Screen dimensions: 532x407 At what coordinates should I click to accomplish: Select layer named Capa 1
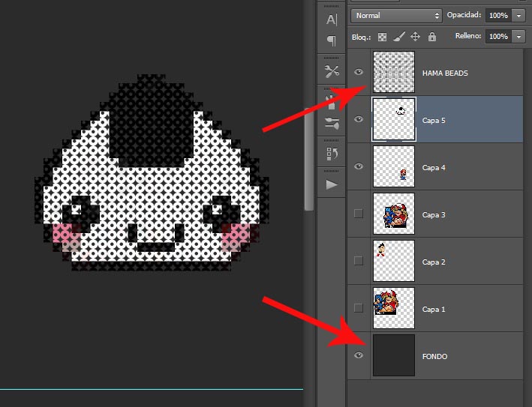(x=434, y=309)
